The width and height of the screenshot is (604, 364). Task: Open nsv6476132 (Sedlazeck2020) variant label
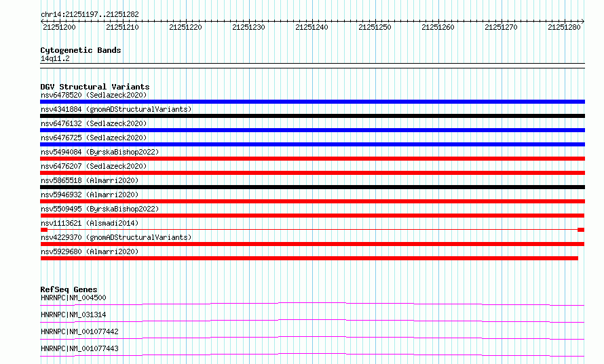94,123
